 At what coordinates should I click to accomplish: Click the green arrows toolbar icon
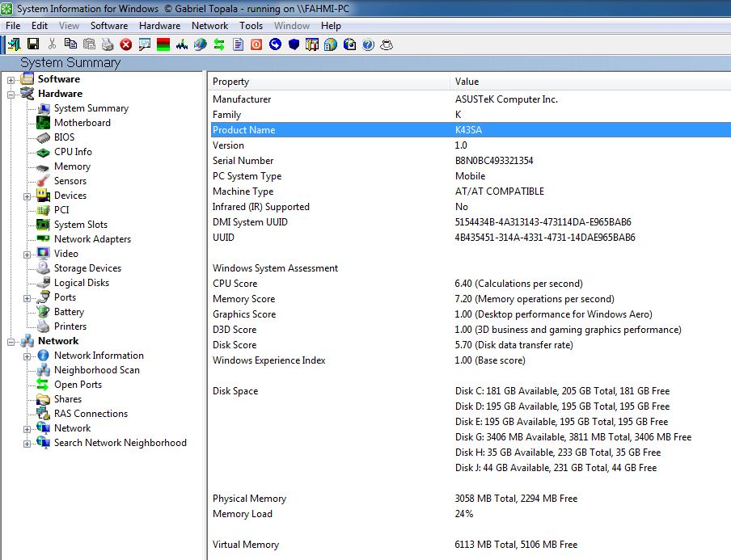[x=219, y=44]
